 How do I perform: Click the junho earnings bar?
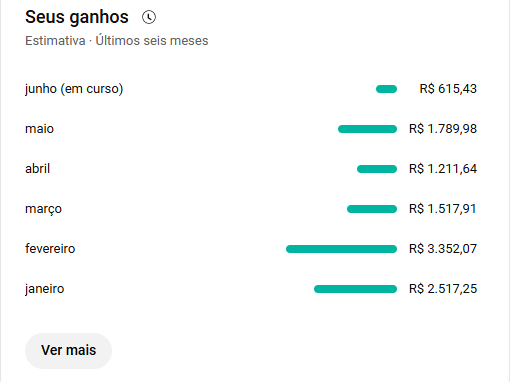tap(386, 89)
